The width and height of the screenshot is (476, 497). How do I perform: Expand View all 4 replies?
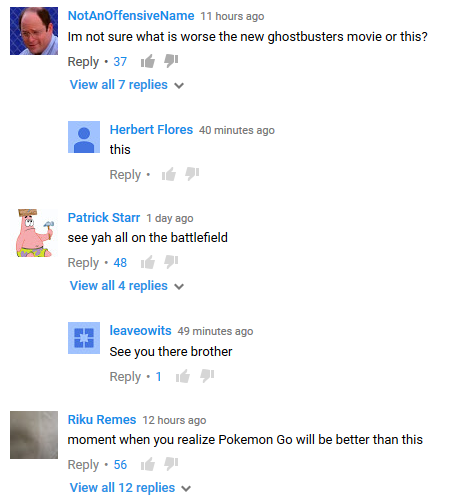click(x=127, y=286)
